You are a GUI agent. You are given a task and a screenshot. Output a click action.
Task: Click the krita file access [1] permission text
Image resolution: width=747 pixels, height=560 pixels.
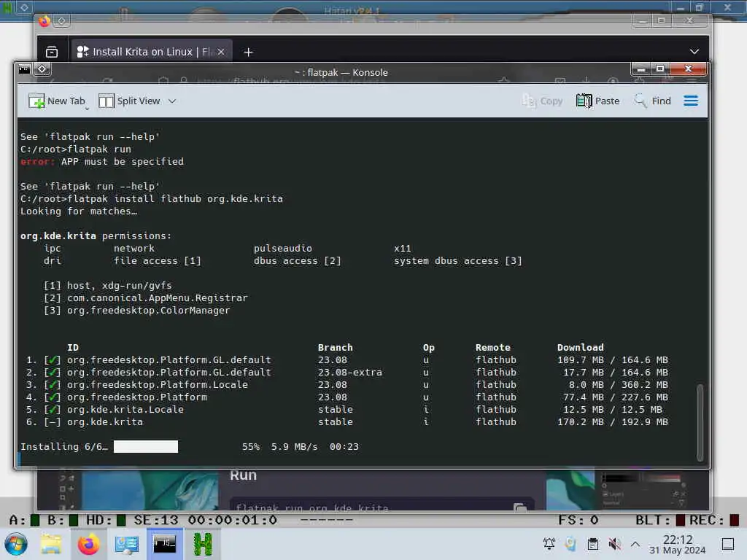click(158, 261)
